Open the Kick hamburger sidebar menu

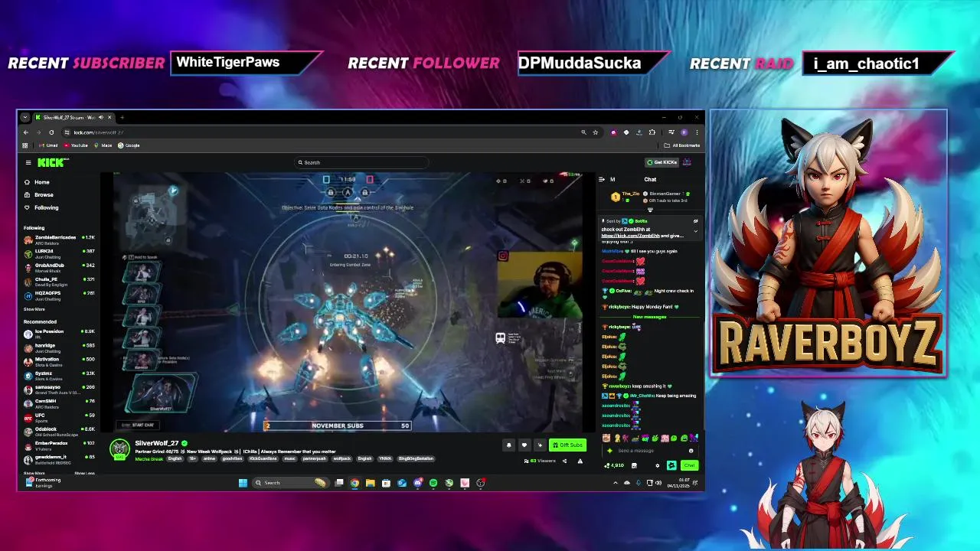[x=28, y=162]
